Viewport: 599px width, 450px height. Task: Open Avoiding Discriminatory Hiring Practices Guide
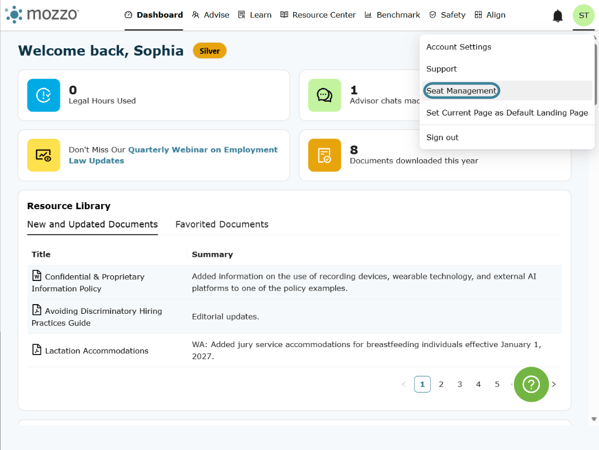point(97,317)
